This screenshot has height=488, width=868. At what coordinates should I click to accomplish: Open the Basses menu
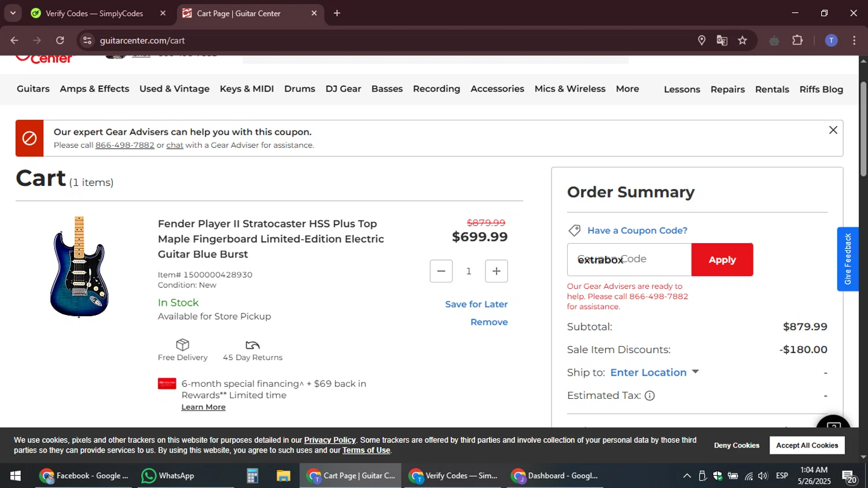(387, 89)
